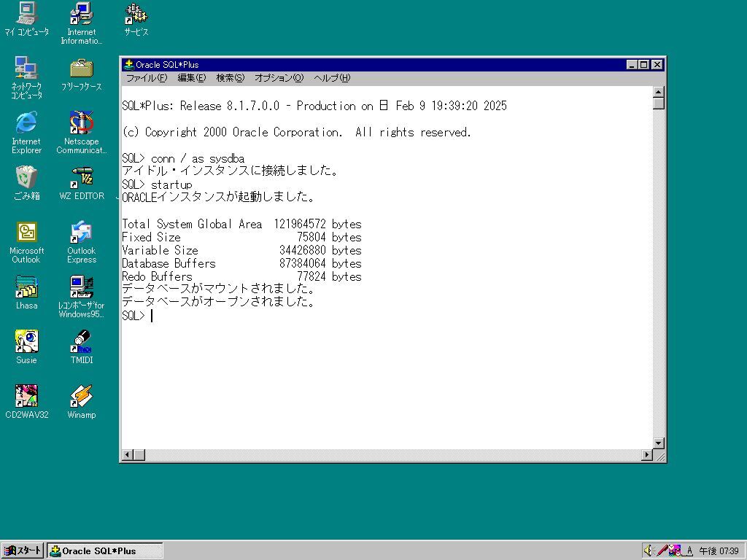The width and height of the screenshot is (747, 560).
Task: Click the vertical scrollbar down arrow
Action: pos(659,443)
